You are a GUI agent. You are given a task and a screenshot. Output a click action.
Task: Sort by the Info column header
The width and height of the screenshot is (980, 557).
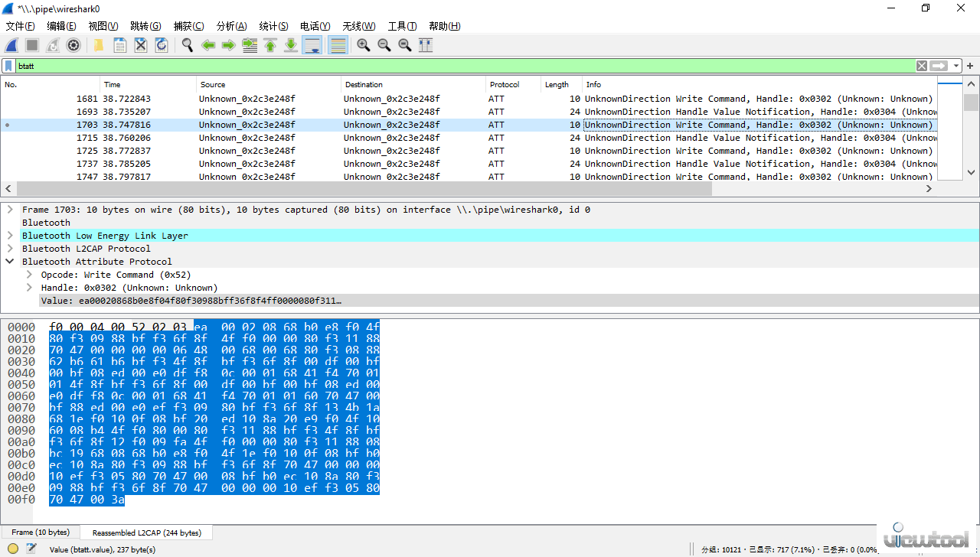[760, 84]
